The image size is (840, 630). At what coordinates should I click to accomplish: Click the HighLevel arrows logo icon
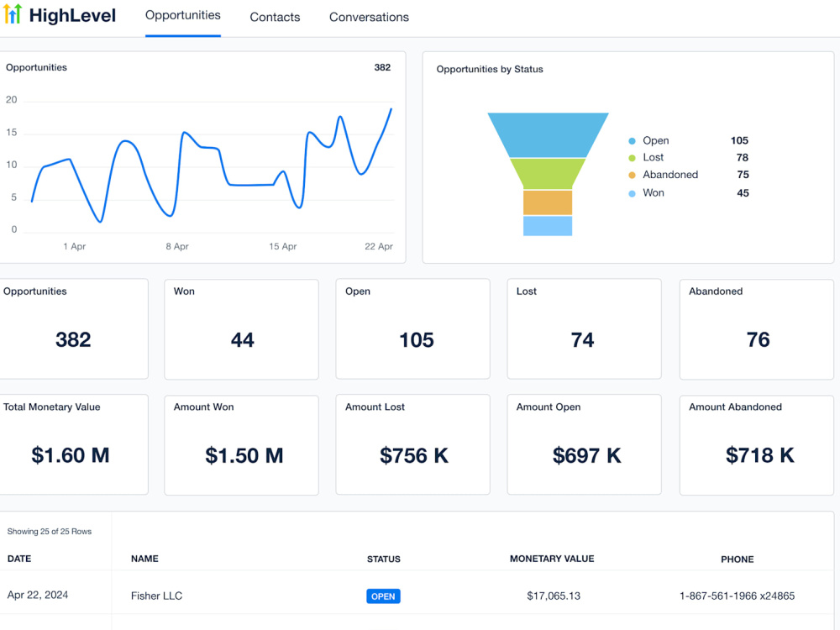[x=13, y=14]
